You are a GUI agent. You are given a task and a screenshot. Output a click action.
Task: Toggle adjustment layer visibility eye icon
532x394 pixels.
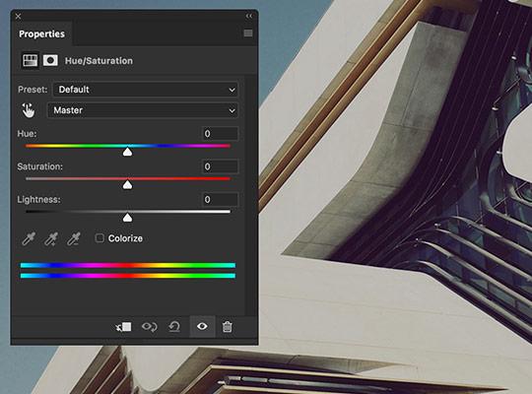pos(202,326)
